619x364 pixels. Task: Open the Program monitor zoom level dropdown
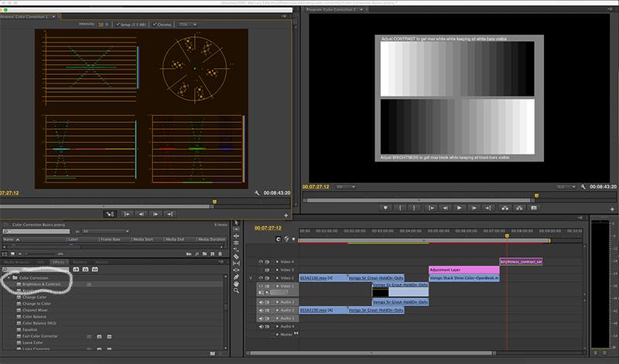pos(346,187)
